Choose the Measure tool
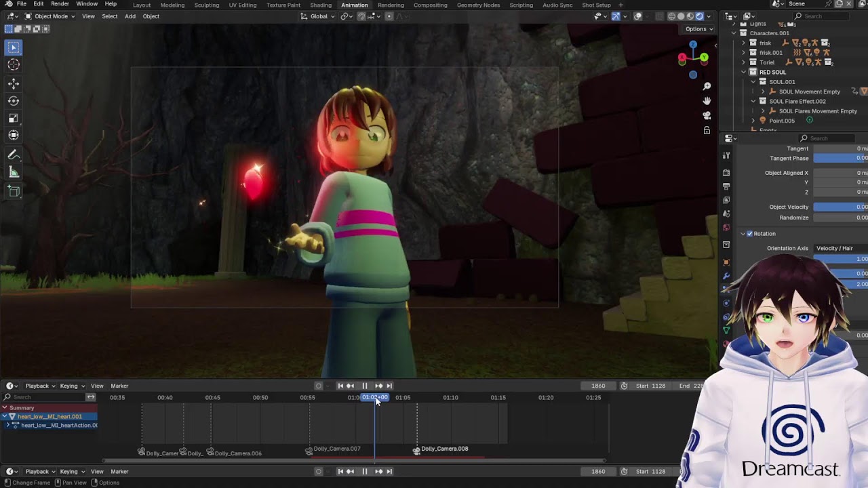The width and height of the screenshot is (868, 488). coord(14,172)
